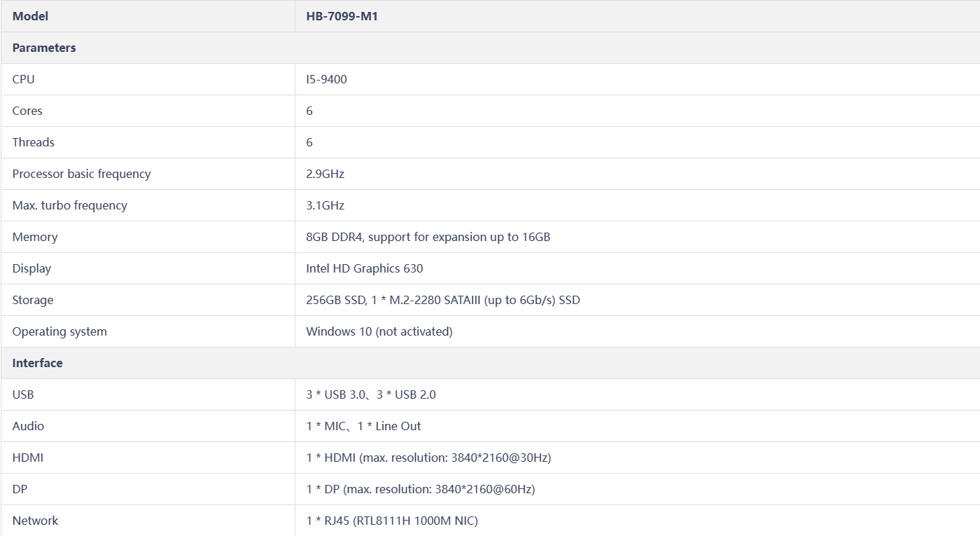
Task: Select the value "2.9GHz"
Action: (x=325, y=174)
